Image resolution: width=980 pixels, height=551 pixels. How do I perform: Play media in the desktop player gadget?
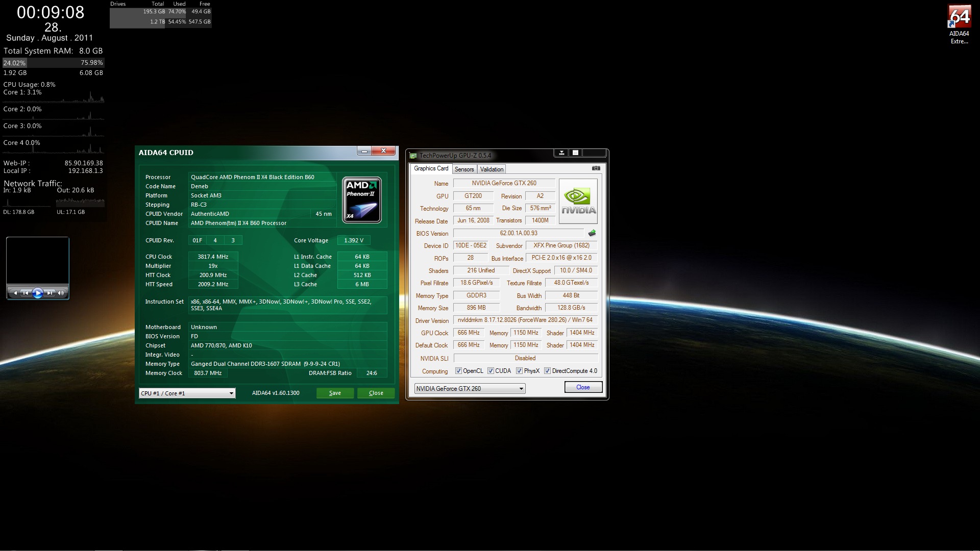(37, 293)
